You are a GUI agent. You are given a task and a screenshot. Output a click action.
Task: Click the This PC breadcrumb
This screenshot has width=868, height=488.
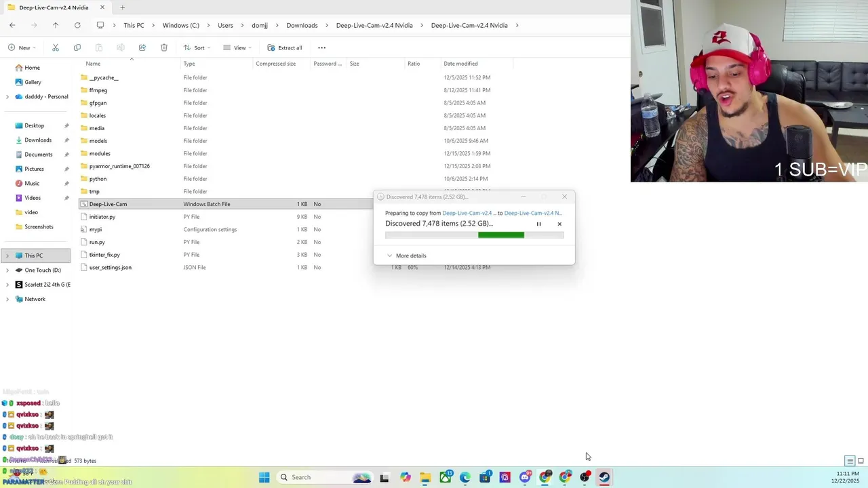coord(134,25)
